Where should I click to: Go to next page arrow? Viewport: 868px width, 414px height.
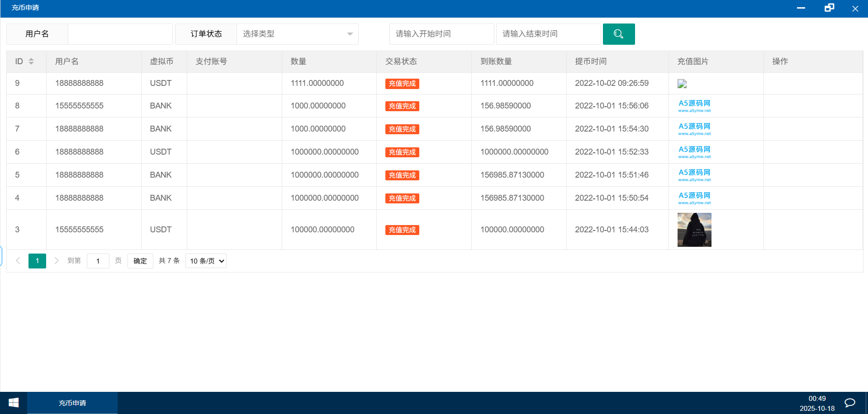click(57, 261)
